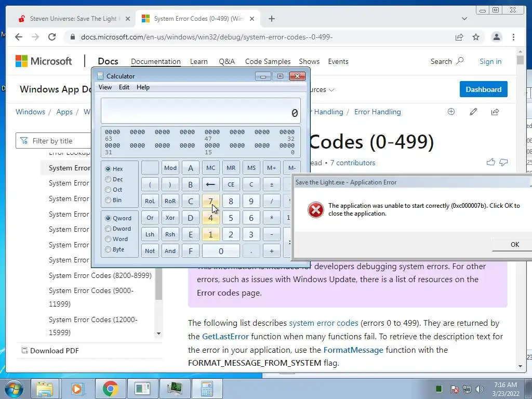Image resolution: width=532 pixels, height=399 pixels.
Task: Open the FormatMessage link
Action: pyautogui.click(x=353, y=350)
